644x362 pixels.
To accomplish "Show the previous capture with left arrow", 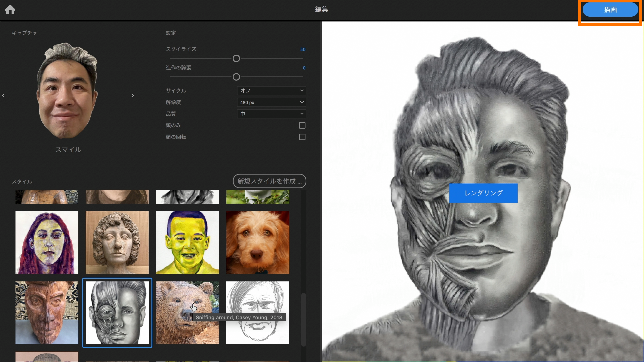I will coord(3,95).
